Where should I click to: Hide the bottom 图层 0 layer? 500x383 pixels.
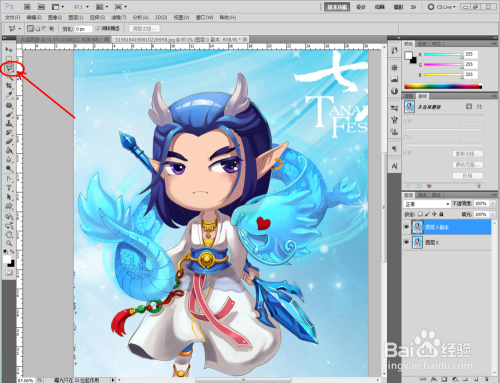pyautogui.click(x=406, y=242)
